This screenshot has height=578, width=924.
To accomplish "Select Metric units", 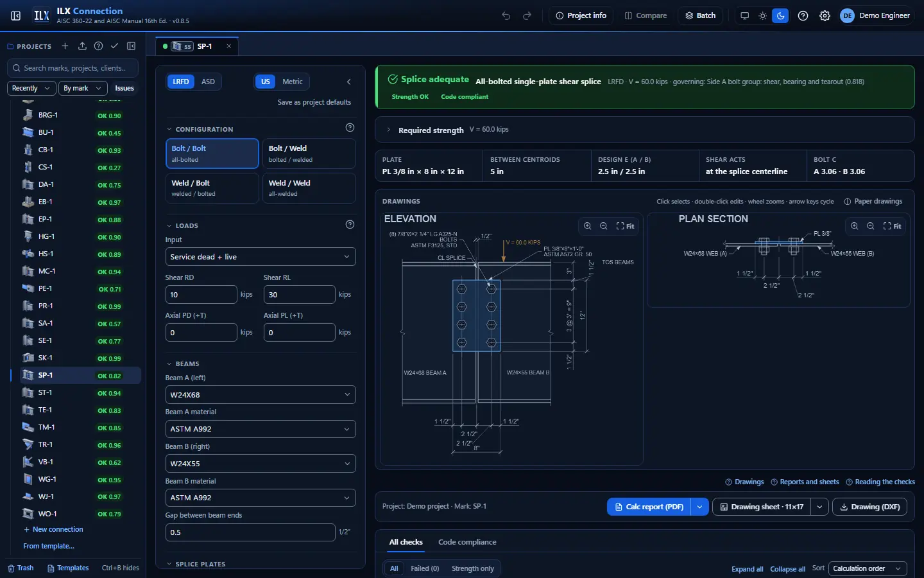I will (293, 82).
